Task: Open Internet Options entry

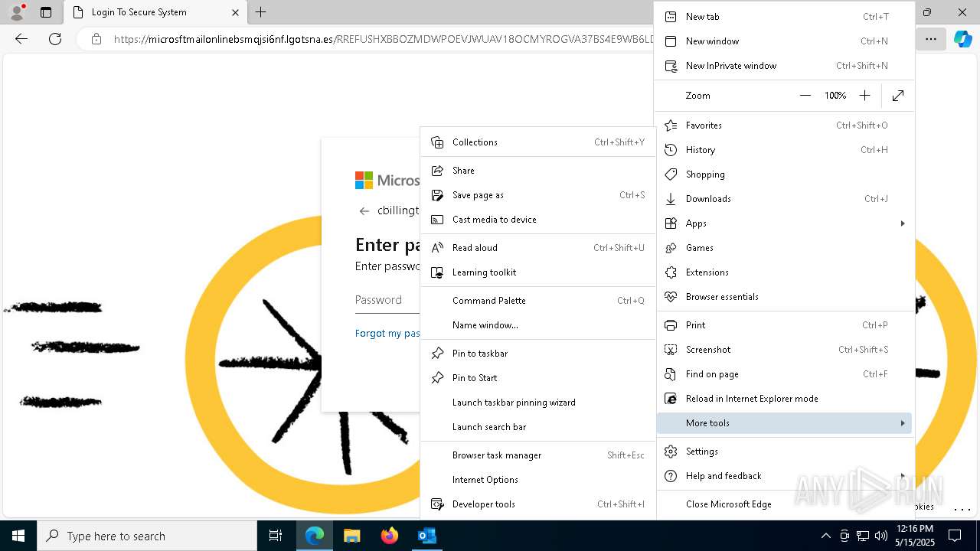Action: (537, 480)
